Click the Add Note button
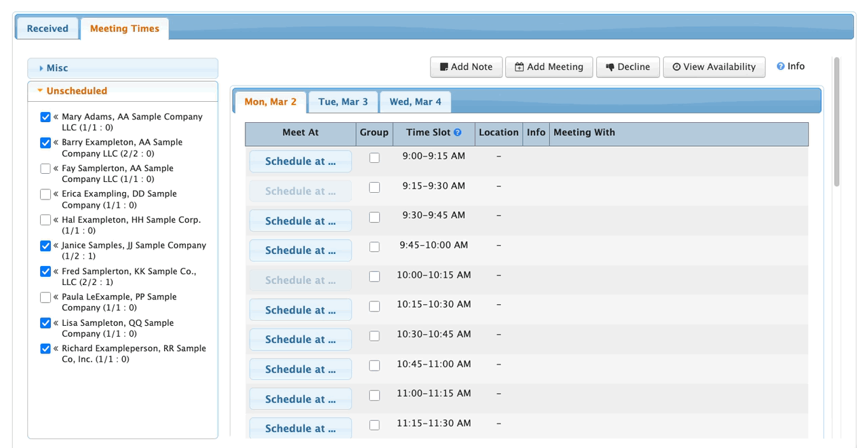 (467, 67)
